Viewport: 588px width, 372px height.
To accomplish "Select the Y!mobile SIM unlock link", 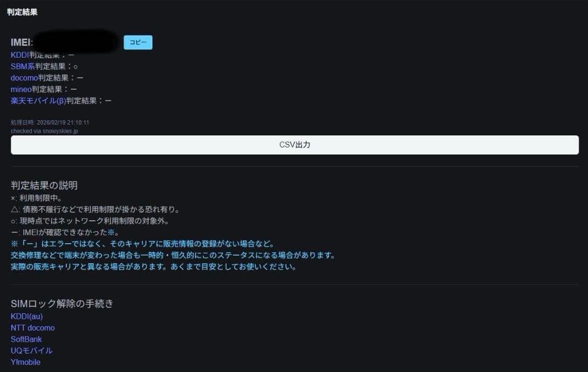I will point(25,362).
